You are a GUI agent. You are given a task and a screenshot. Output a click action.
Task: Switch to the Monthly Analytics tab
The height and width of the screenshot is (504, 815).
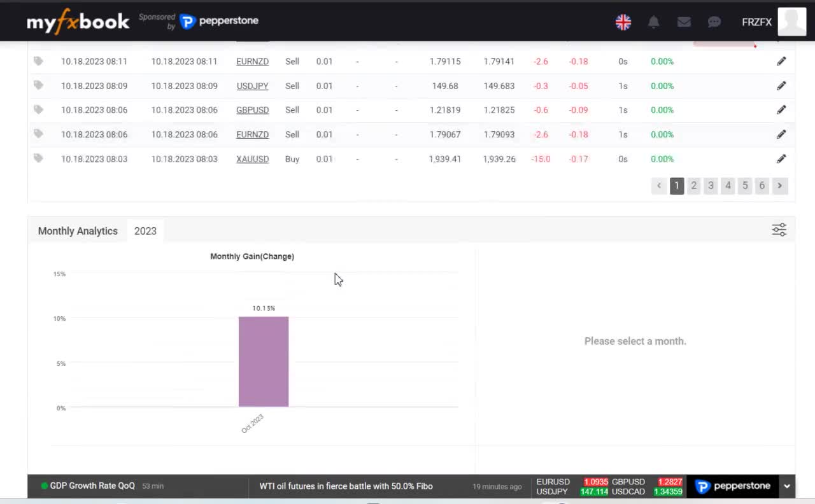pyautogui.click(x=78, y=231)
